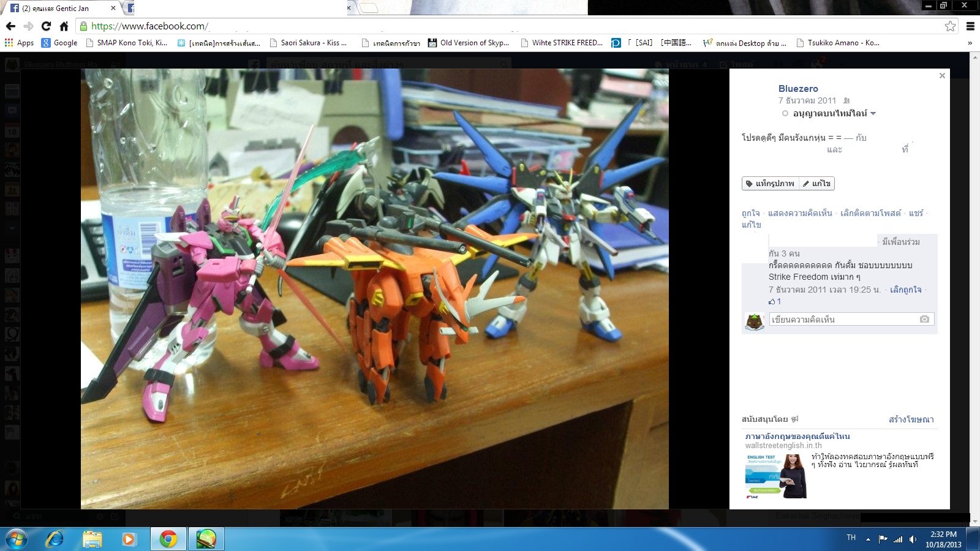
Task: Click the เลิกติดตามโพสต์ unfollow post link
Action: pos(870,213)
